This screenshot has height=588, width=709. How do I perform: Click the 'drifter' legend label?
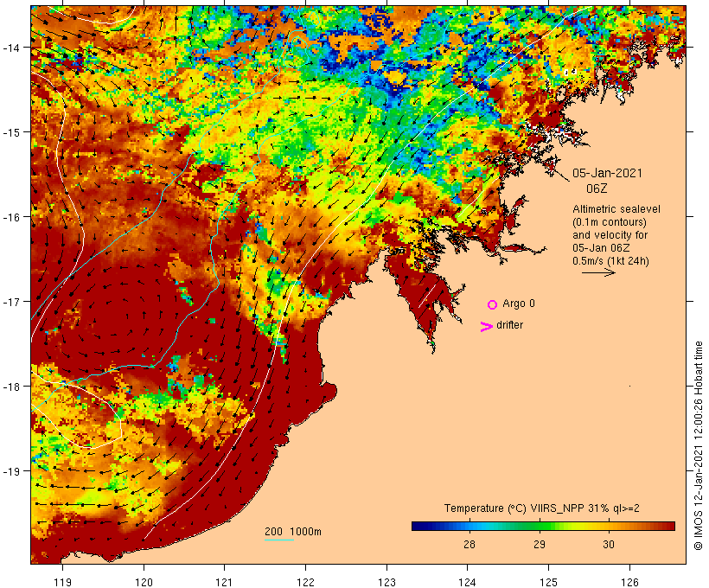(x=509, y=325)
